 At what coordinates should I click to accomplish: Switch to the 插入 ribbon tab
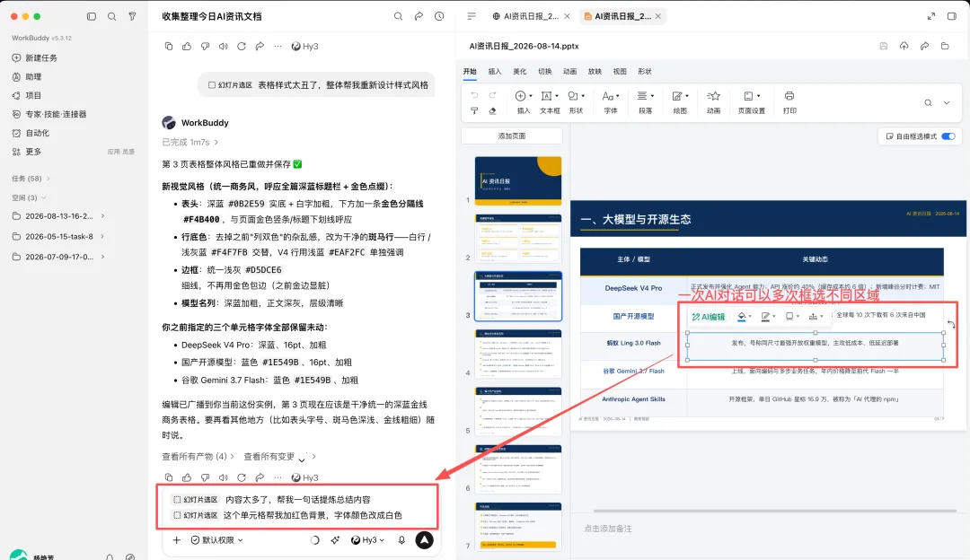click(x=495, y=72)
